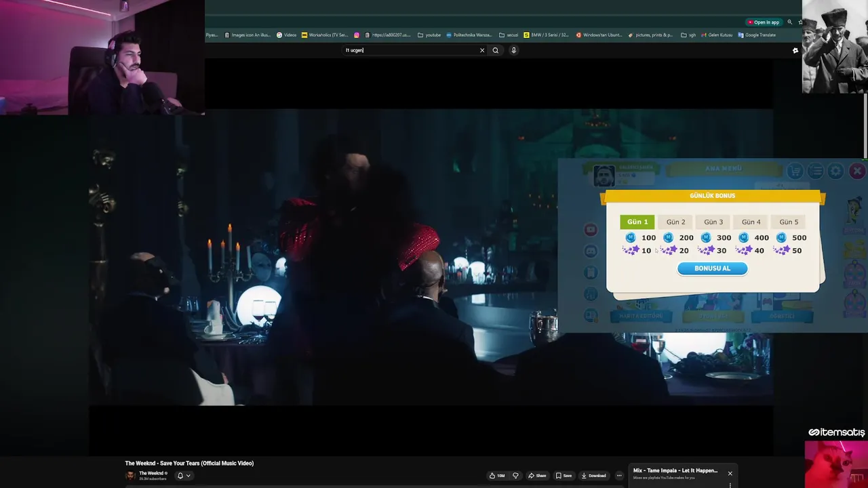This screenshot has width=868, height=488.
Task: Open the Images icon An illus... bookmark
Action: tap(248, 35)
